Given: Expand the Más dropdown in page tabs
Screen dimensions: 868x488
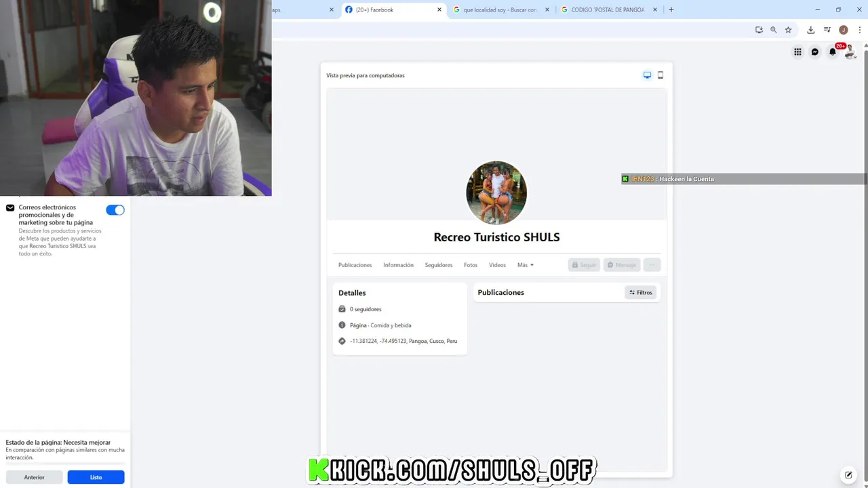Looking at the screenshot, I should (526, 265).
